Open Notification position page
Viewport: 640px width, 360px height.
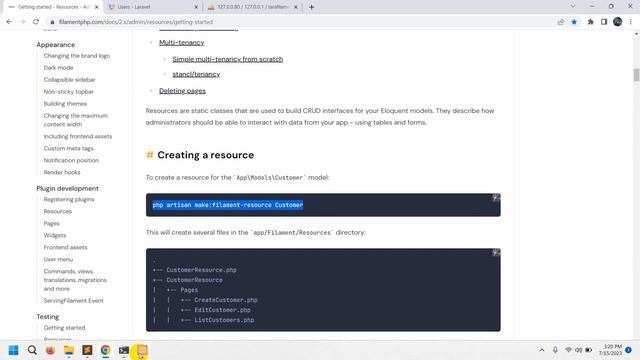coord(71,160)
